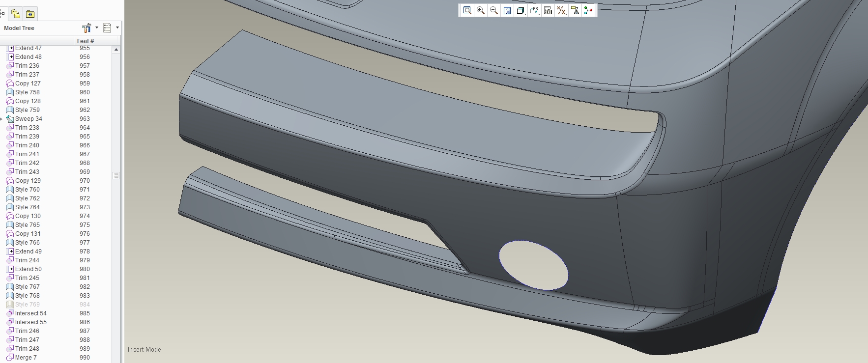Click the Zoom In magnifier icon
Image resolution: width=868 pixels, height=363 pixels.
click(x=481, y=10)
